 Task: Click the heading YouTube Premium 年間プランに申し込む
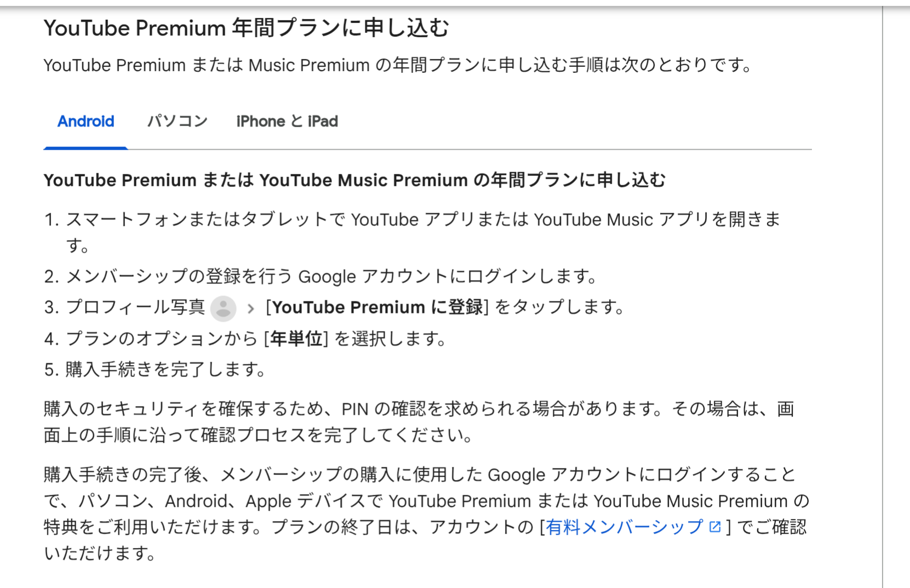point(246,27)
